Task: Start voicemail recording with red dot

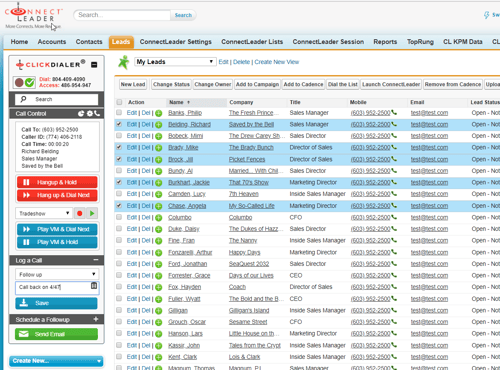Action: coord(80,213)
